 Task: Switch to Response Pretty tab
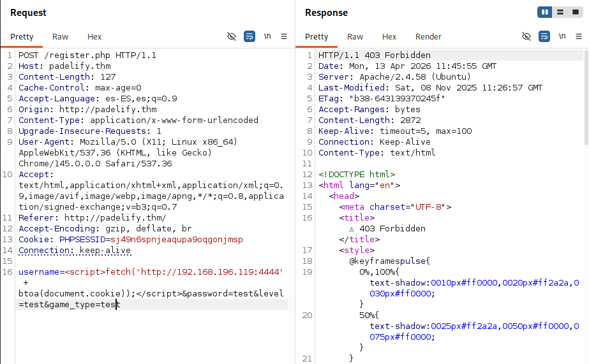(x=317, y=37)
